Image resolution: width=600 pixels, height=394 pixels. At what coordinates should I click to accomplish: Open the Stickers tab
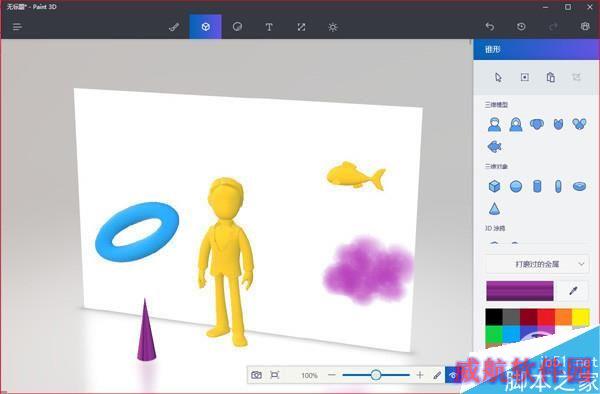[x=237, y=27]
